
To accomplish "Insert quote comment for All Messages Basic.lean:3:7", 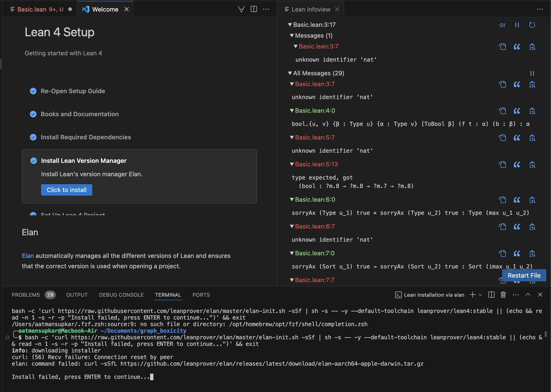I will click(517, 84).
